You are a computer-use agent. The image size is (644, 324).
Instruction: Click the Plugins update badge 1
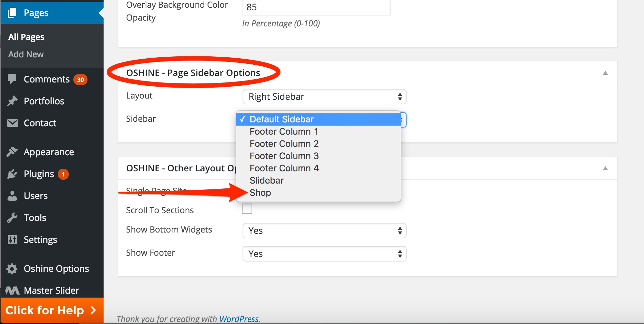point(63,174)
